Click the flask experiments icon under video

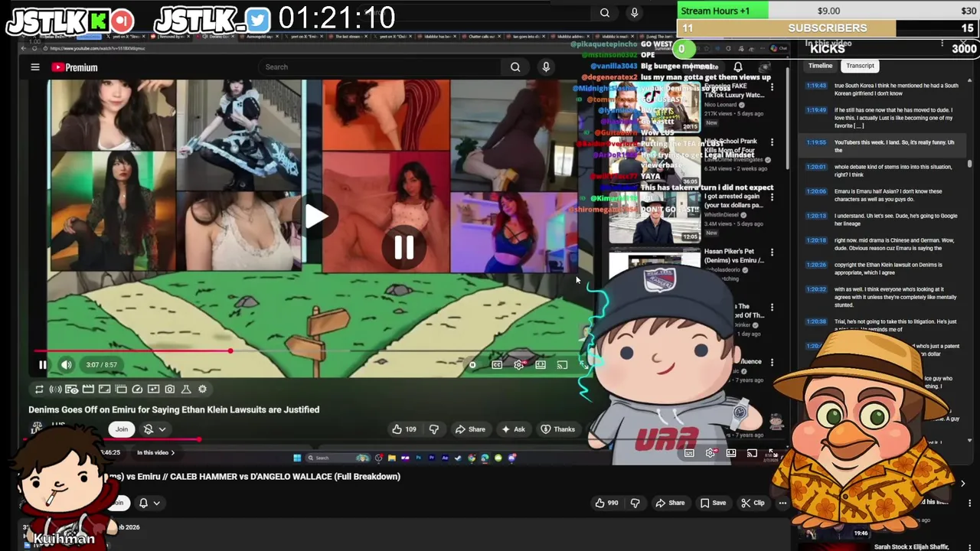186,390
